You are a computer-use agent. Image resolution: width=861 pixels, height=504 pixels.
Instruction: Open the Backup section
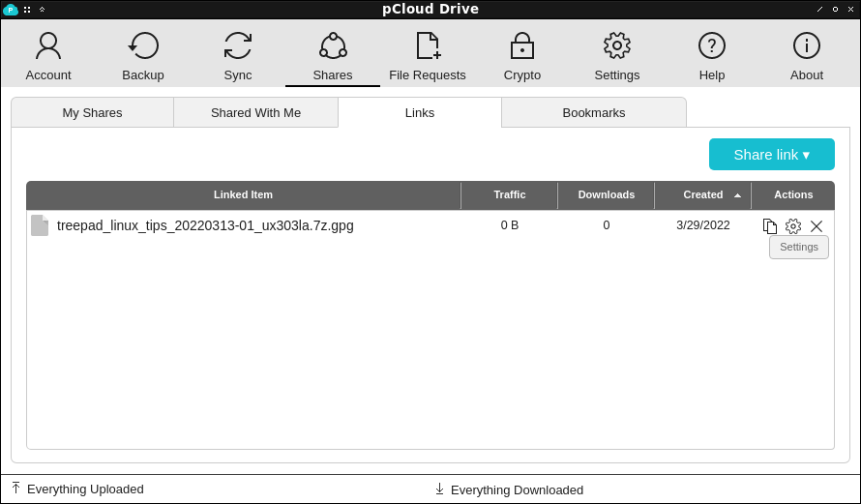(x=143, y=56)
